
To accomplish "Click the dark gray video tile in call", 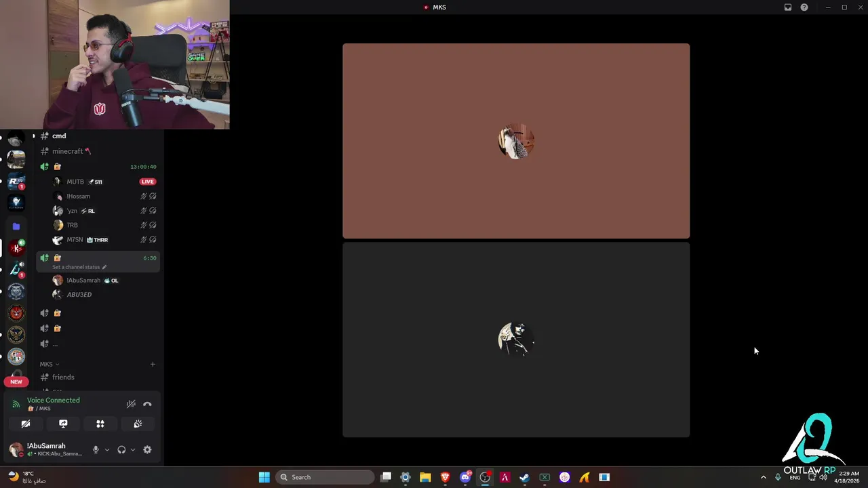I will (516, 340).
